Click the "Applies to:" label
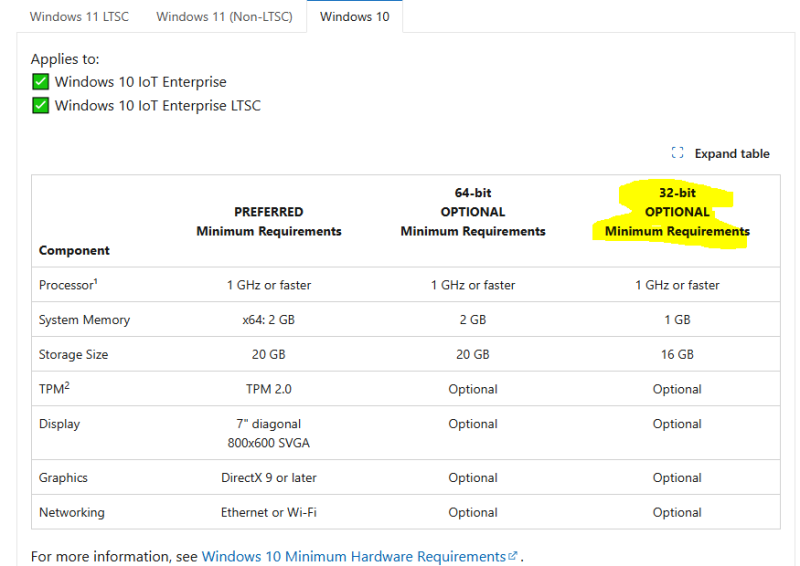 (65, 59)
